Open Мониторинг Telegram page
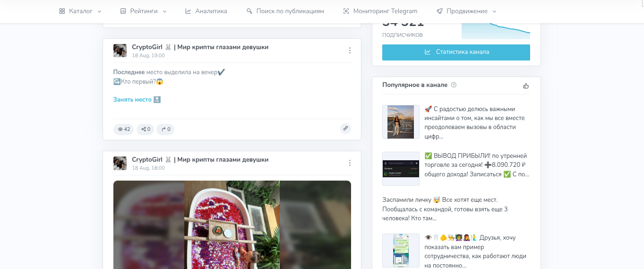644x269 pixels. pyautogui.click(x=380, y=11)
